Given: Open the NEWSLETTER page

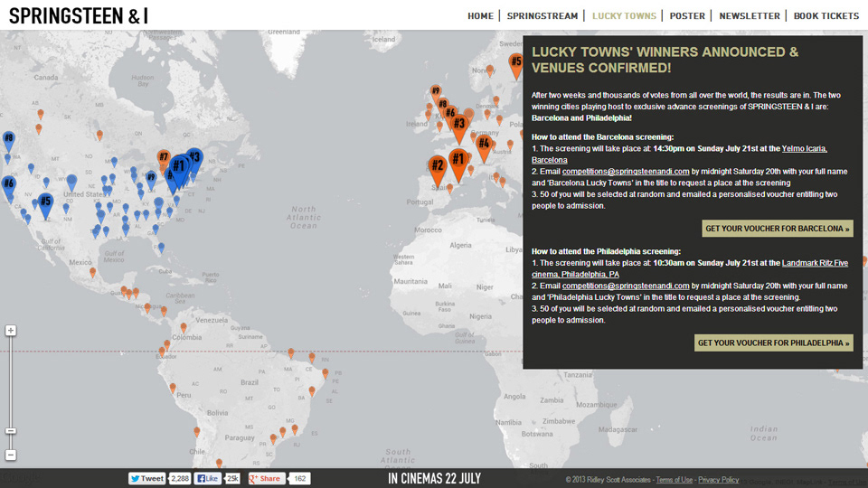Looking at the screenshot, I should [x=749, y=16].
